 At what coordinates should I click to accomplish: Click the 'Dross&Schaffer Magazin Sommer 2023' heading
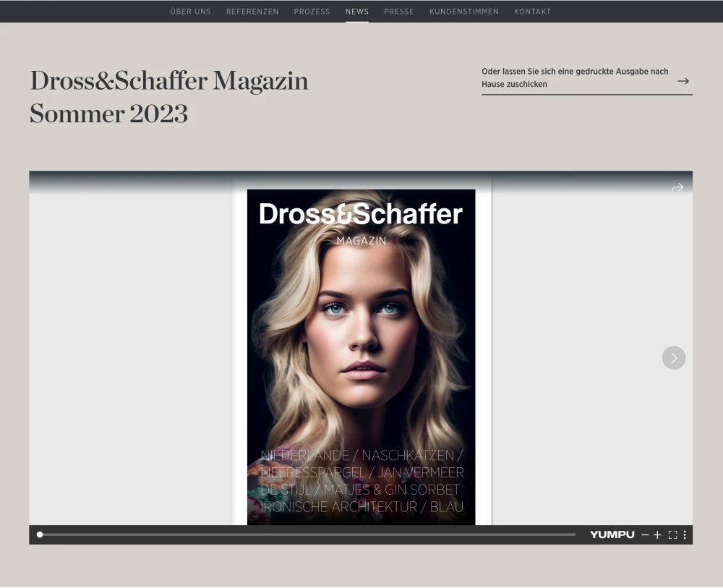pyautogui.click(x=168, y=97)
